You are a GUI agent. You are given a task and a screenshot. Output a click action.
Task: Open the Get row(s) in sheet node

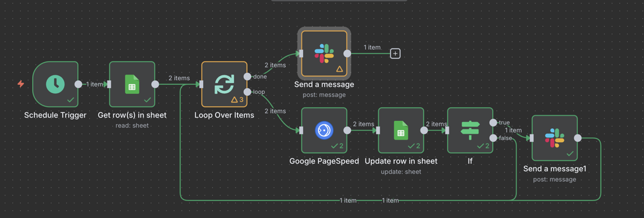[132, 84]
